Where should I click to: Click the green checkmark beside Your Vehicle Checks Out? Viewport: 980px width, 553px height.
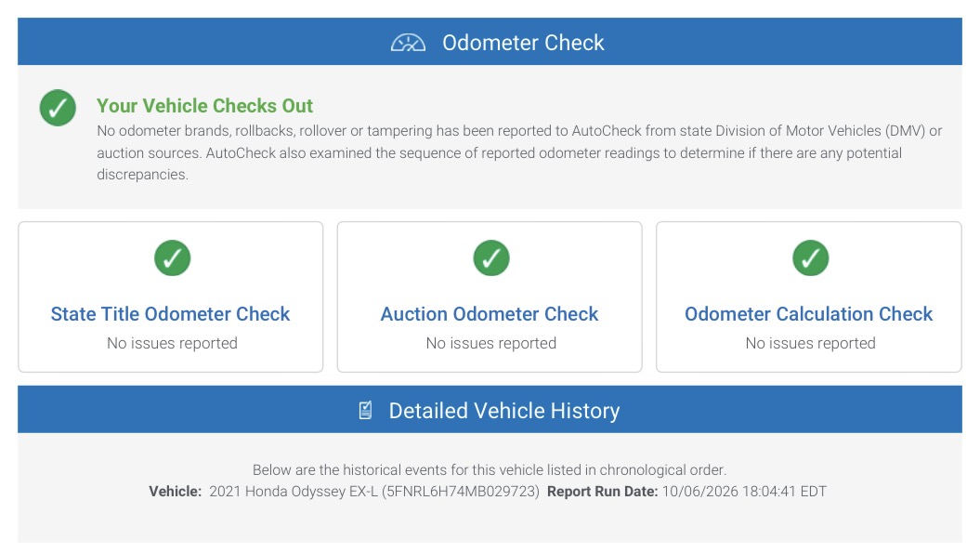[x=58, y=108]
